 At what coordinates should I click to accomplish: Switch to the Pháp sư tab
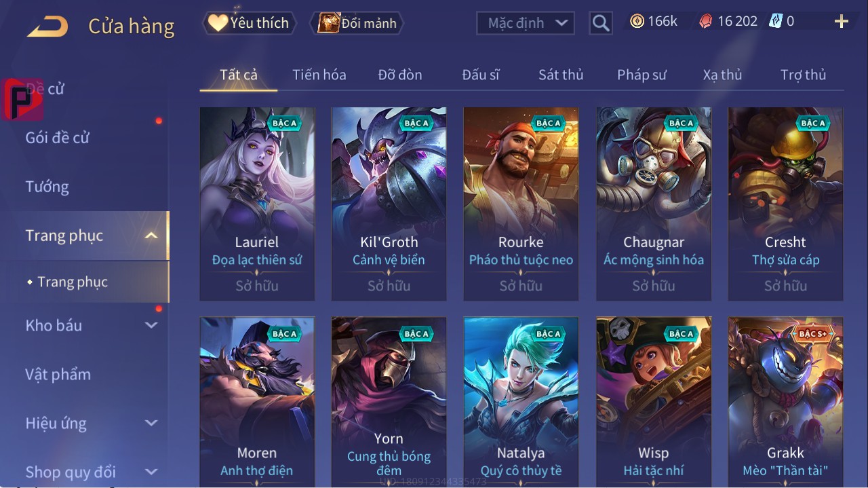click(x=642, y=75)
